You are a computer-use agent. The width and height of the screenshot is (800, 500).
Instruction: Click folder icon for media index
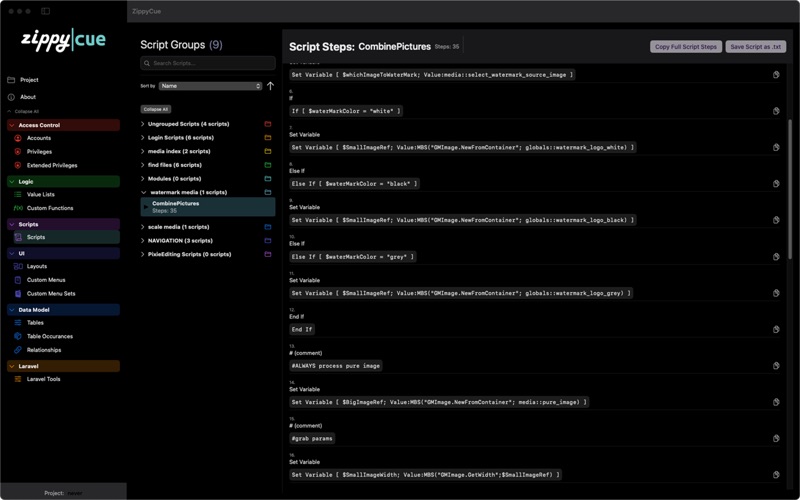tap(268, 152)
